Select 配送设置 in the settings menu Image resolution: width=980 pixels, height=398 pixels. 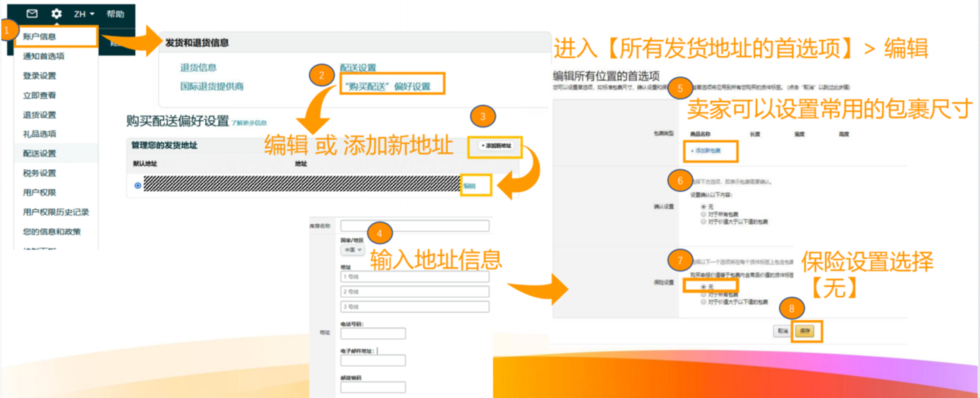[39, 154]
